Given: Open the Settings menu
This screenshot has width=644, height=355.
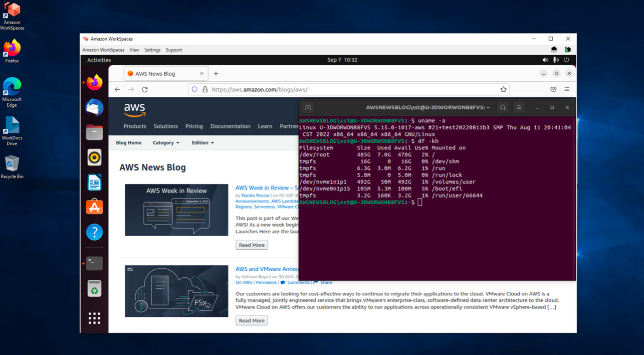Looking at the screenshot, I should coord(152,50).
